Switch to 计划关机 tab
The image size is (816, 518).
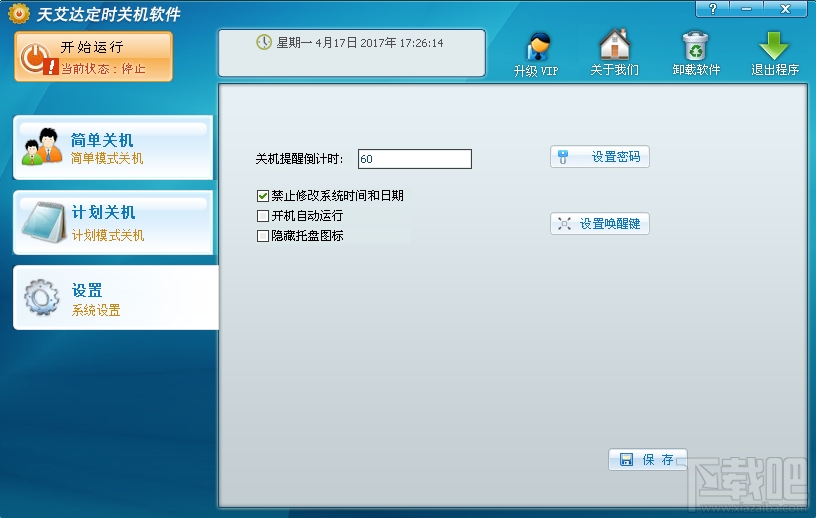click(x=113, y=222)
